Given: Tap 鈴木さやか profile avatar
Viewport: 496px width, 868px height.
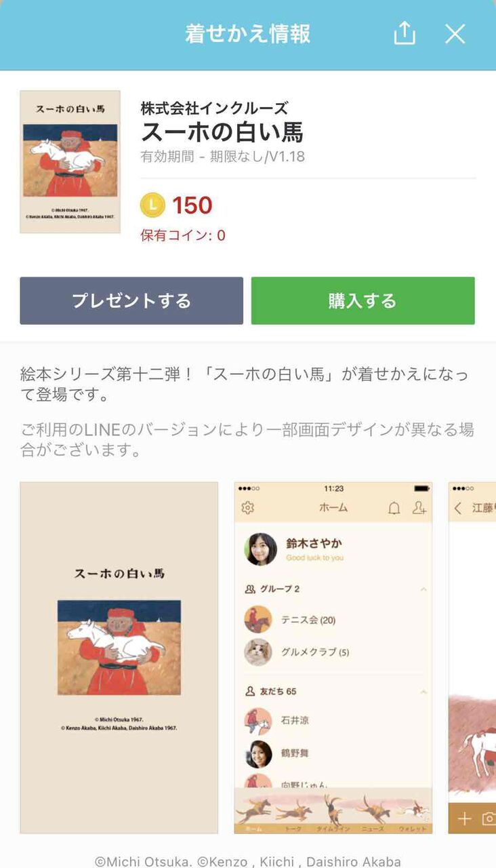Looking at the screenshot, I should [x=261, y=549].
